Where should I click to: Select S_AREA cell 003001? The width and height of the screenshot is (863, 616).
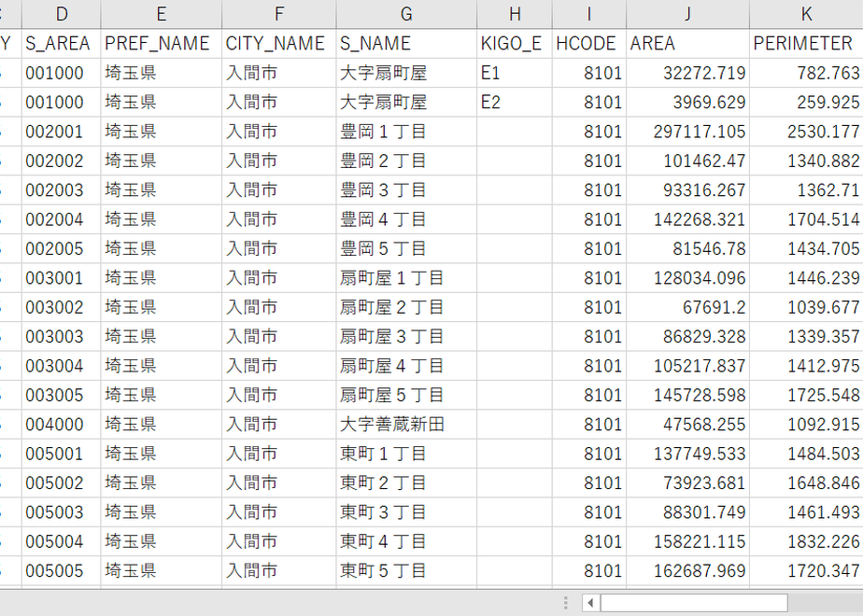coord(61,278)
